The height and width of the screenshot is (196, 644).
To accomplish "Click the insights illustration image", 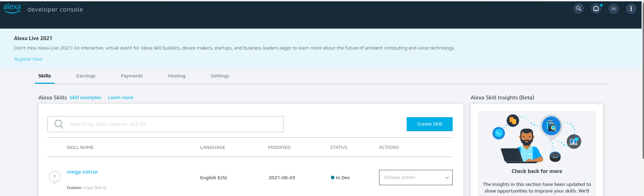I will [x=536, y=139].
